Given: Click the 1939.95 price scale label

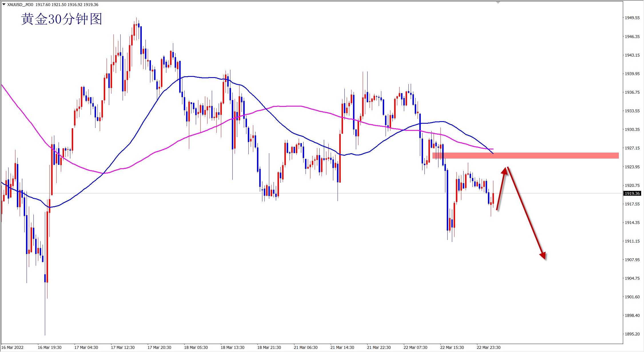Looking at the screenshot, I should click(x=632, y=74).
